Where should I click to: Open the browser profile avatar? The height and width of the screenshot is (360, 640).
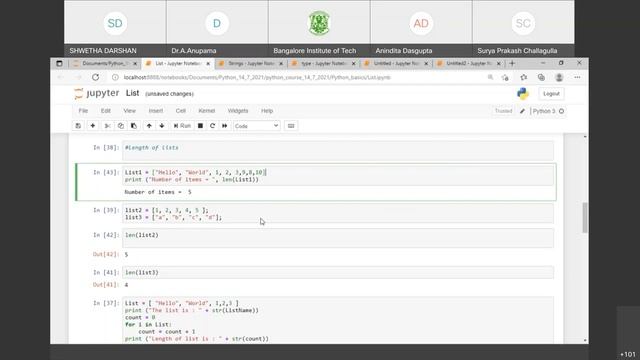559,77
